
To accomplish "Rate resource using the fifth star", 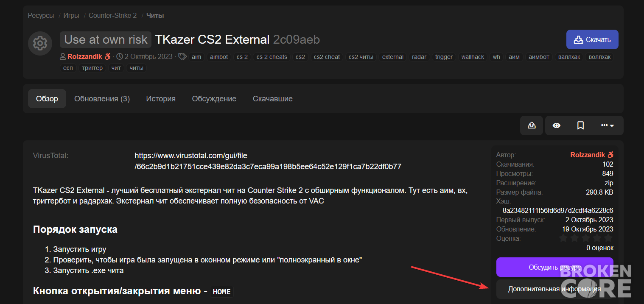I will (x=608, y=238).
